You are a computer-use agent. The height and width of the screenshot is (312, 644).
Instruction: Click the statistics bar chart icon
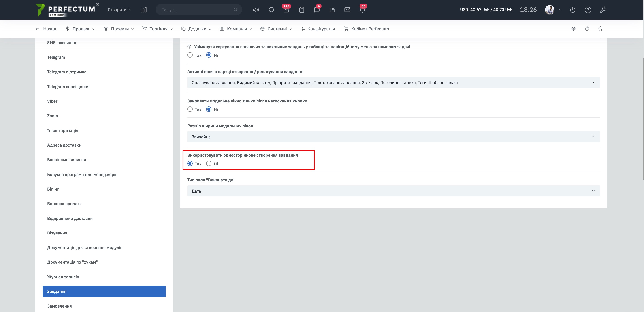143,10
